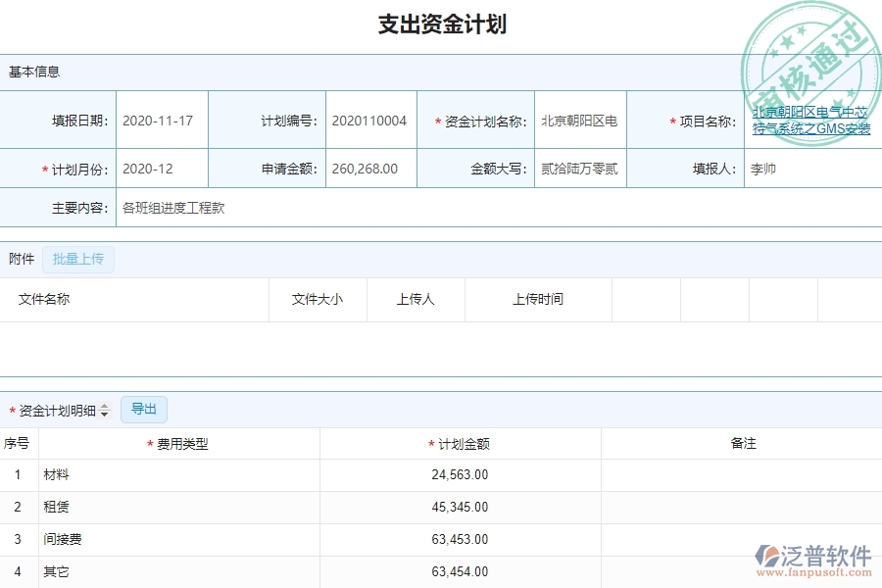The image size is (882, 588).
Task: Click the 填报日期 date field showing 2020-11-17
Action: 162,120
